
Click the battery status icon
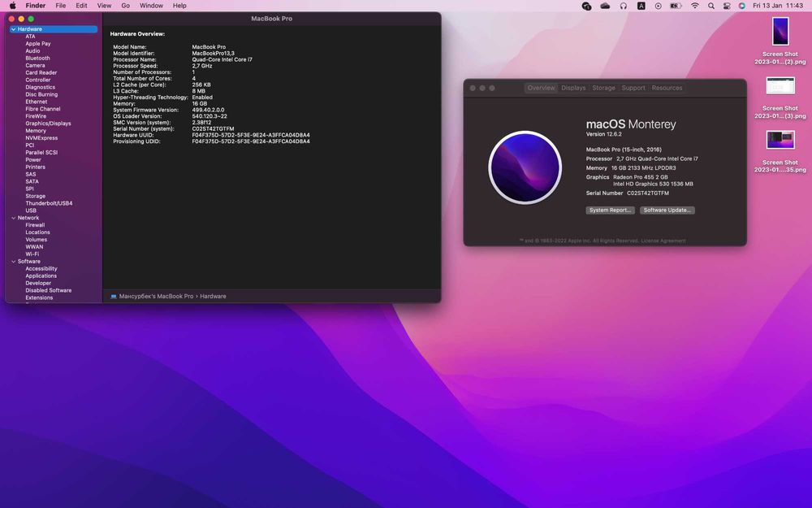coord(676,6)
